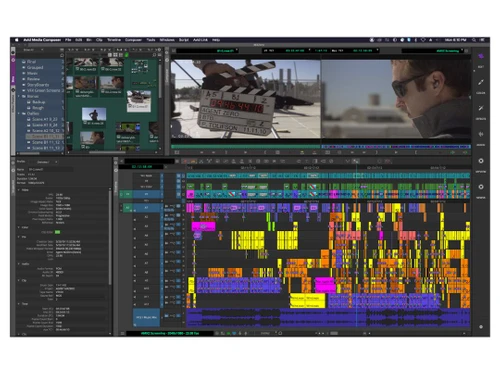
Task: Open the project selector dropdown above bins
Action: pyautogui.click(x=33, y=50)
